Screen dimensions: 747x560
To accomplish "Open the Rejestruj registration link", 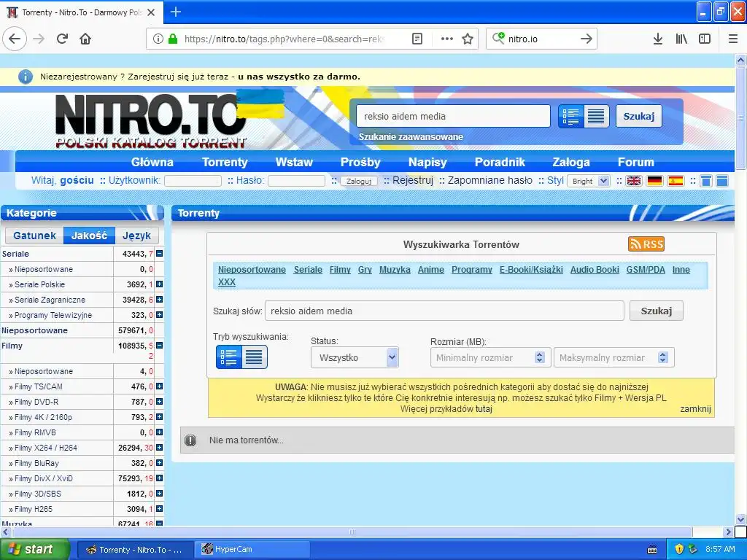I will (413, 181).
